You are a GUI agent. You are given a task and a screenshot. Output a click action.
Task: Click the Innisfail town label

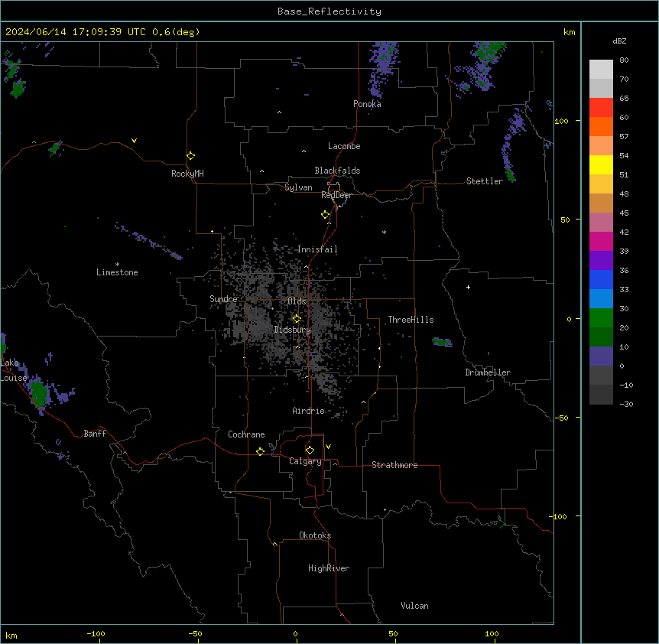317,249
